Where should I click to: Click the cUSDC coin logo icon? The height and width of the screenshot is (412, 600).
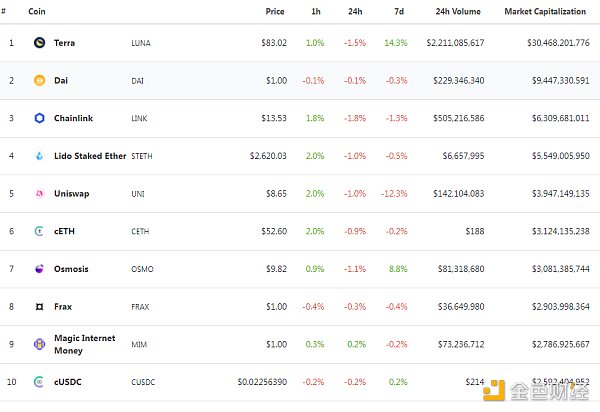(40, 382)
